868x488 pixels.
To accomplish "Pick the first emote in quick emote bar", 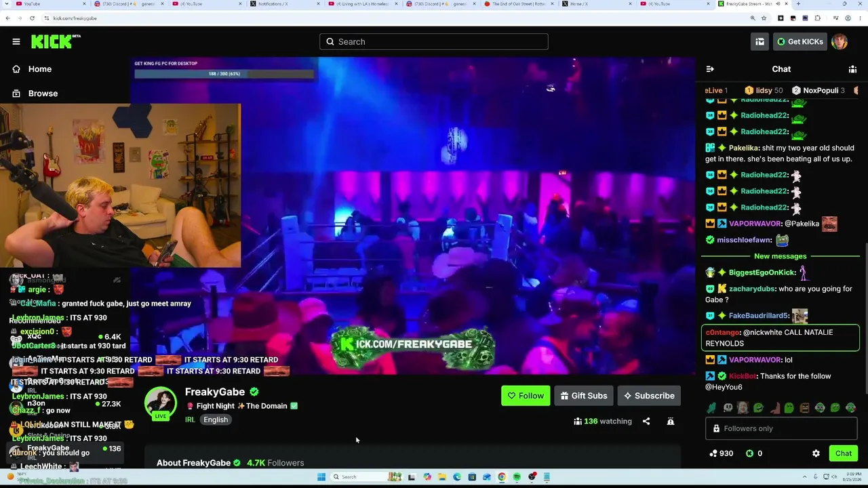I will 712,408.
